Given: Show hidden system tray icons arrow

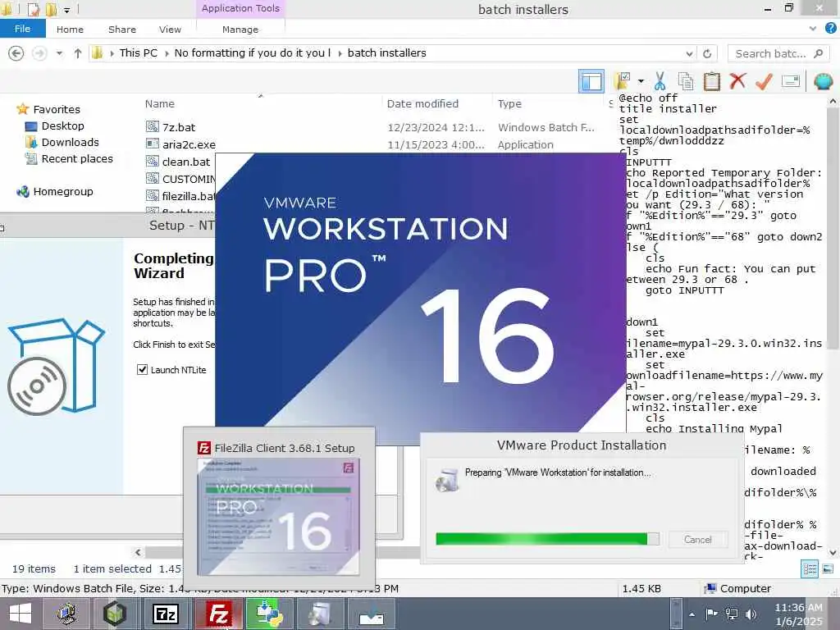Looking at the screenshot, I should 692,614.
